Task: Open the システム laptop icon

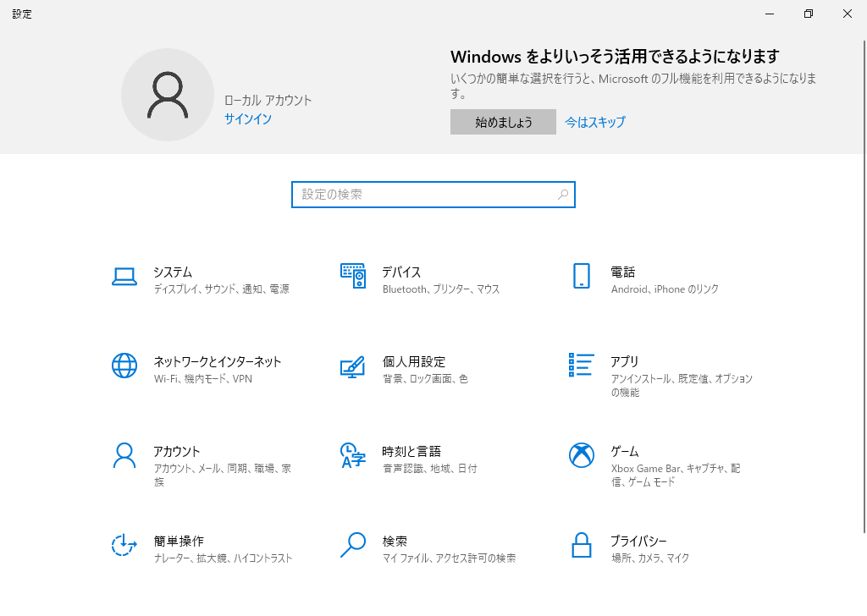Action: click(x=124, y=276)
